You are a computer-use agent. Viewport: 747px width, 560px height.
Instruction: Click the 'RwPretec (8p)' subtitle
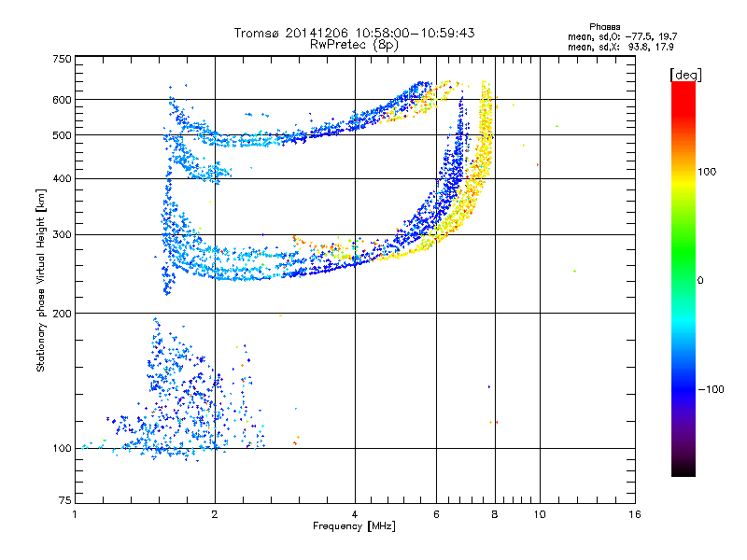coord(355,45)
